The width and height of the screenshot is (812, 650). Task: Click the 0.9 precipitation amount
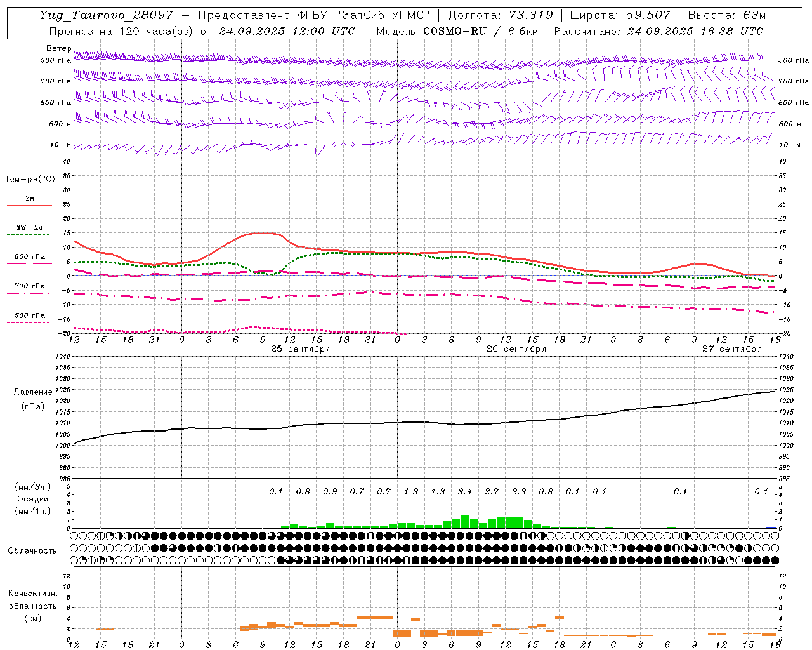330,492
